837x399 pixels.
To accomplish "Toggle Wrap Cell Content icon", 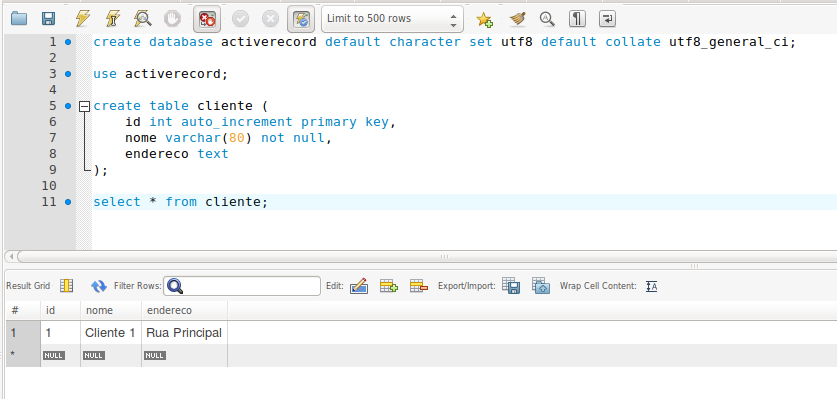I will point(651,286).
